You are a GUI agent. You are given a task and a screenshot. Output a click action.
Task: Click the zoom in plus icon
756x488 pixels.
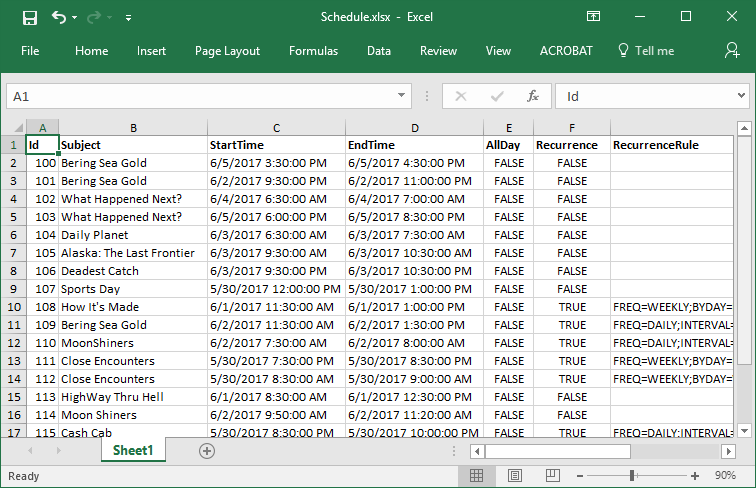695,475
